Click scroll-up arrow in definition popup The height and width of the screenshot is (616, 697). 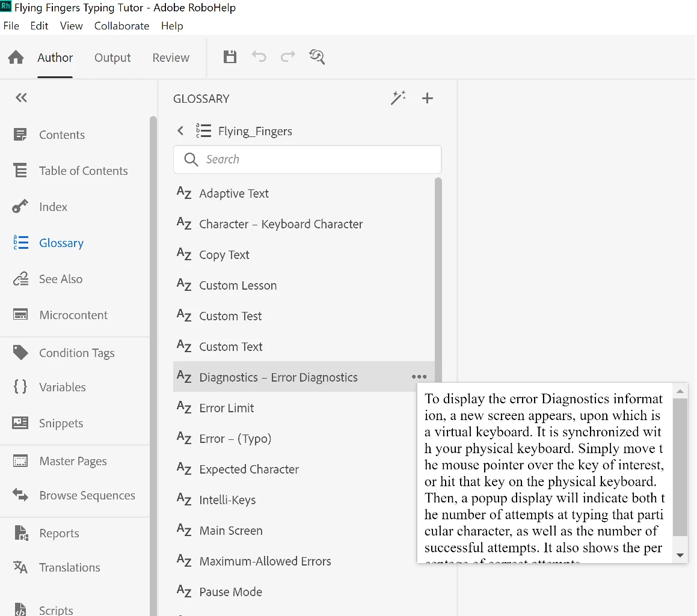[x=680, y=391]
